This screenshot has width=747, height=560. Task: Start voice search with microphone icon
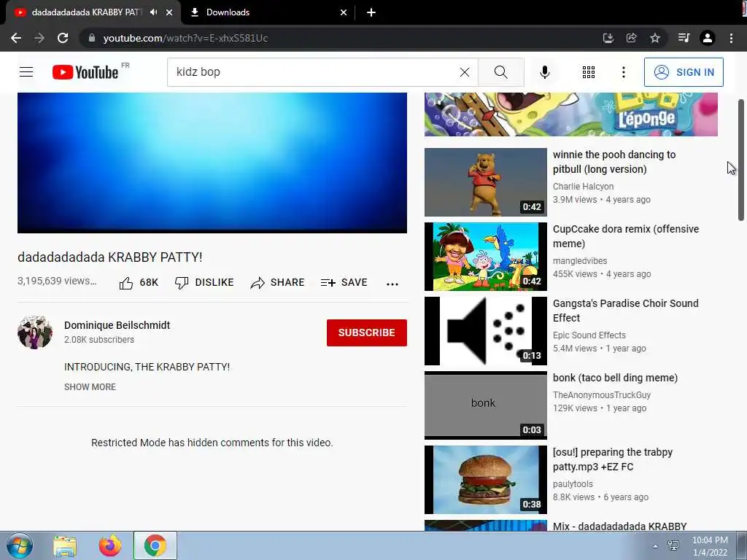click(544, 72)
